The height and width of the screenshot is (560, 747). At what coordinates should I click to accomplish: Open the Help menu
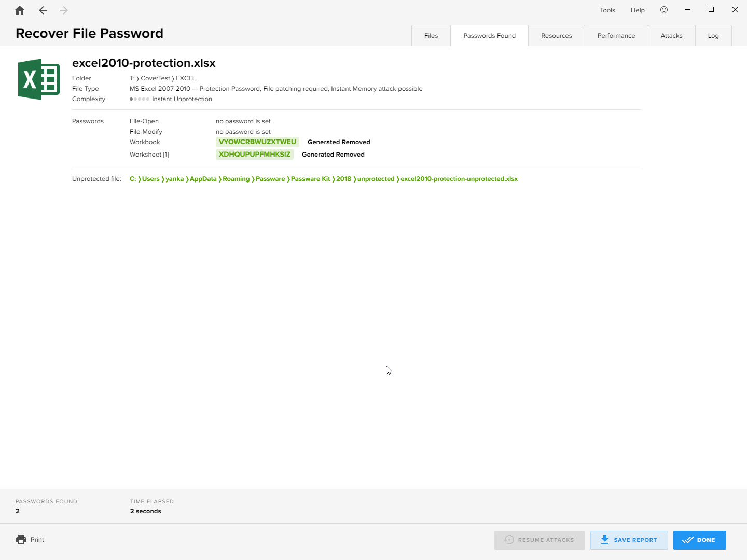point(638,10)
